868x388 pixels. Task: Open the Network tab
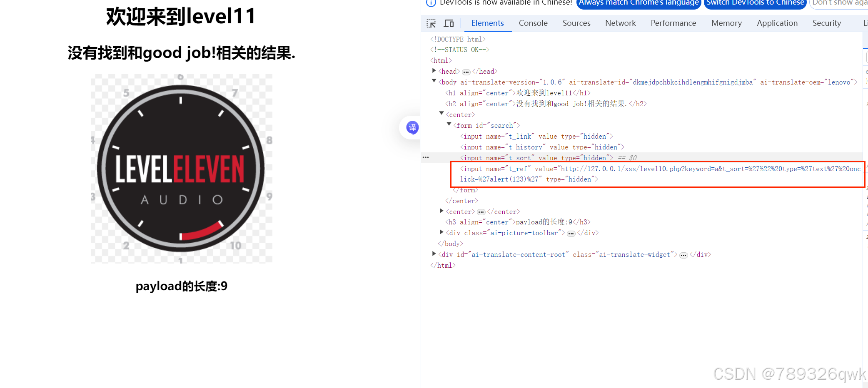pos(621,23)
